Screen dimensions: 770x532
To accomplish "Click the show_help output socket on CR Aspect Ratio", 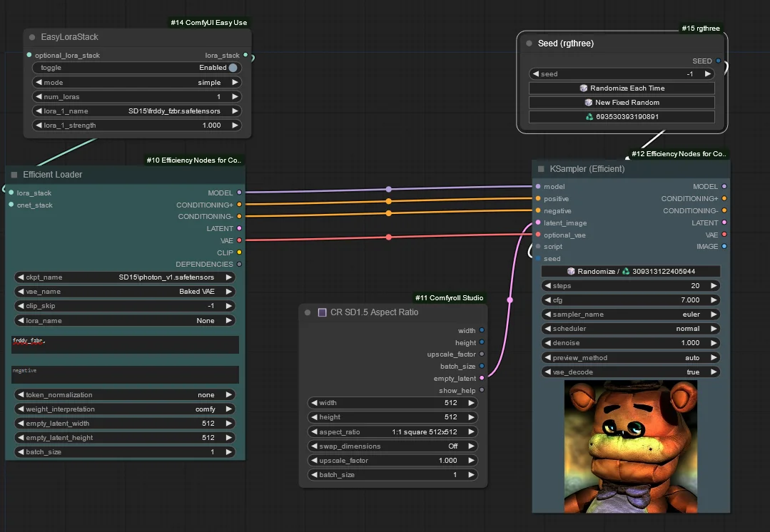I will [x=482, y=390].
